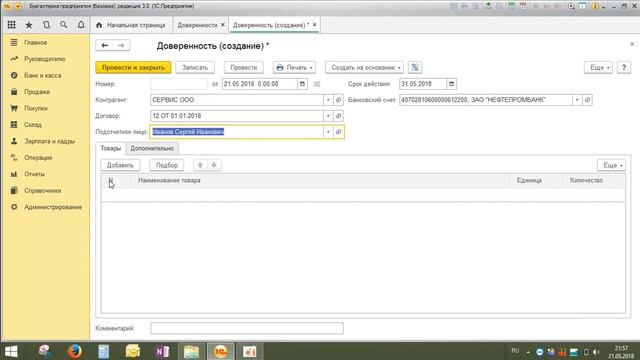Image resolution: width=640 pixels, height=360 pixels.
Task: Expand Банковский счет dropdown arrow
Action: pyautogui.click(x=577, y=100)
